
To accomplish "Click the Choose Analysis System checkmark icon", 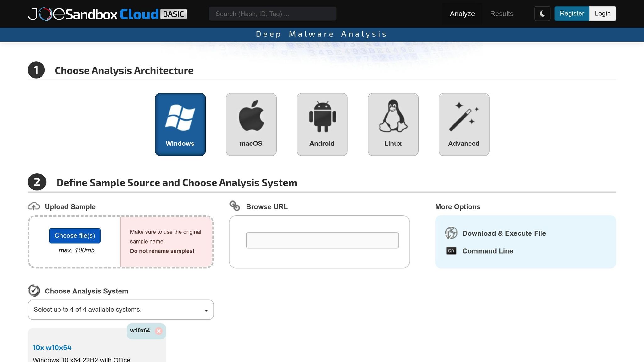I will tap(34, 291).
